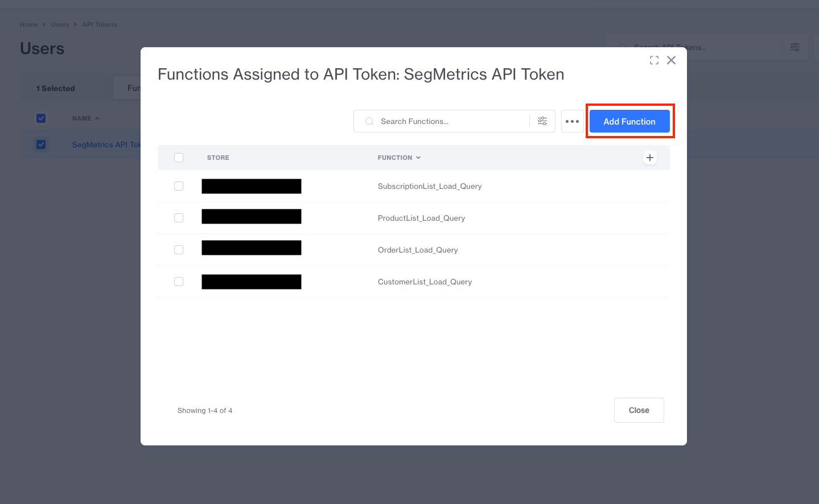Click the magnifier icon in Search Functions
The width and height of the screenshot is (819, 504).
[x=369, y=121]
